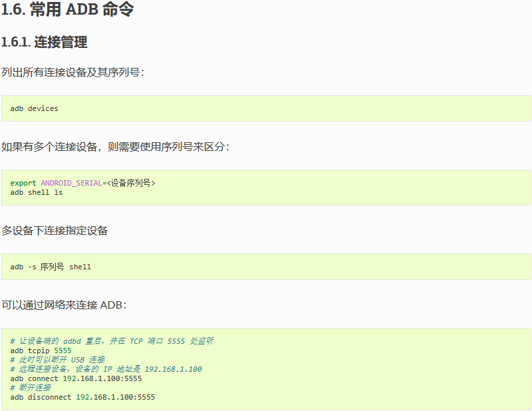Click the placeholder '<设备序列号>'

131,184
